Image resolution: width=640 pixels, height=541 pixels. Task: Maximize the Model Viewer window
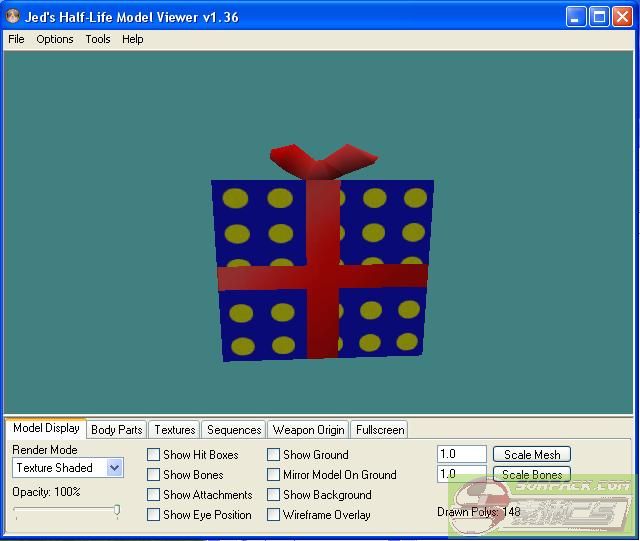tap(598, 16)
